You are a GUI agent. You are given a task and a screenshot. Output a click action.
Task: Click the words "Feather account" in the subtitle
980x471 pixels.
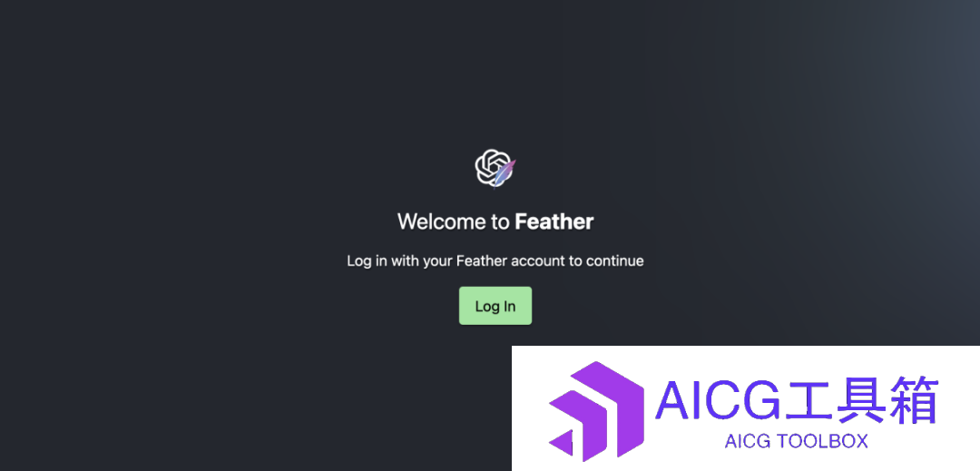tap(510, 261)
